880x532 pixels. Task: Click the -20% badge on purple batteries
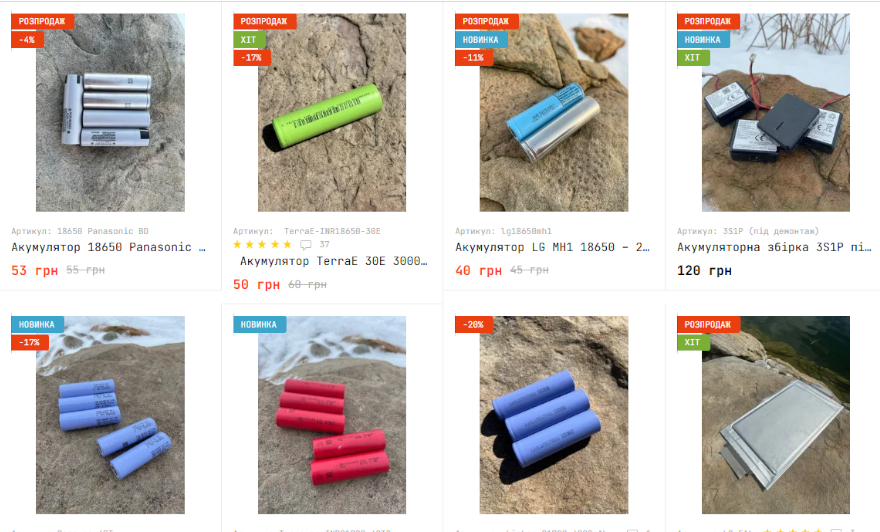pyautogui.click(x=474, y=324)
